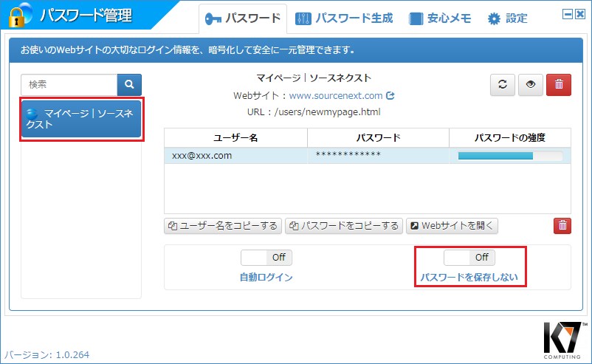Open the 安心メモ tab
Image resolution: width=592 pixels, height=364 pixels.
(x=440, y=18)
